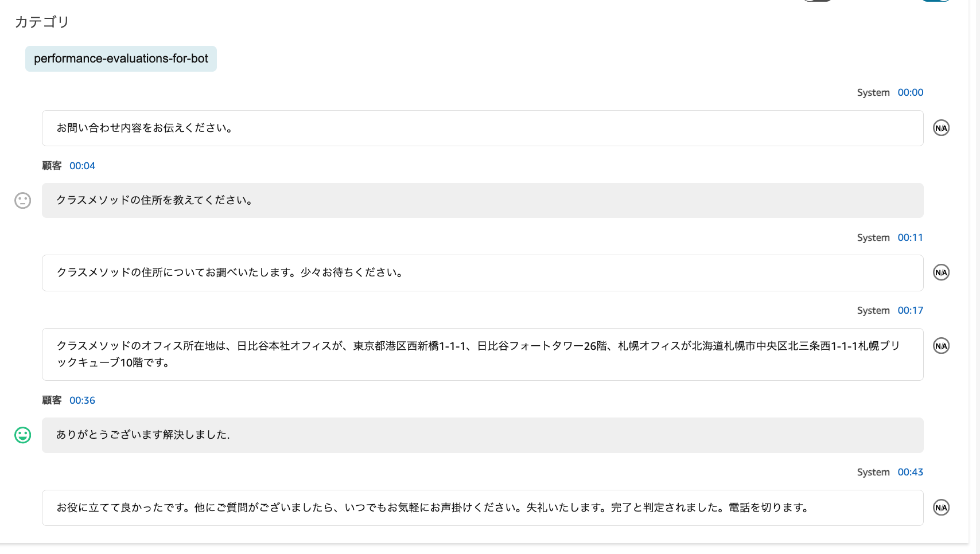This screenshot has width=980, height=554.
Task: Click the N/A rating on the greeting message
Action: click(x=940, y=128)
